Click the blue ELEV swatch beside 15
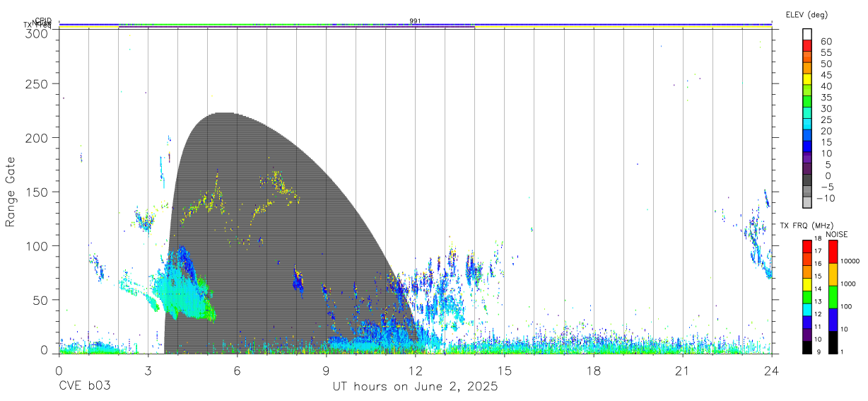The image size is (868, 401). [x=807, y=147]
